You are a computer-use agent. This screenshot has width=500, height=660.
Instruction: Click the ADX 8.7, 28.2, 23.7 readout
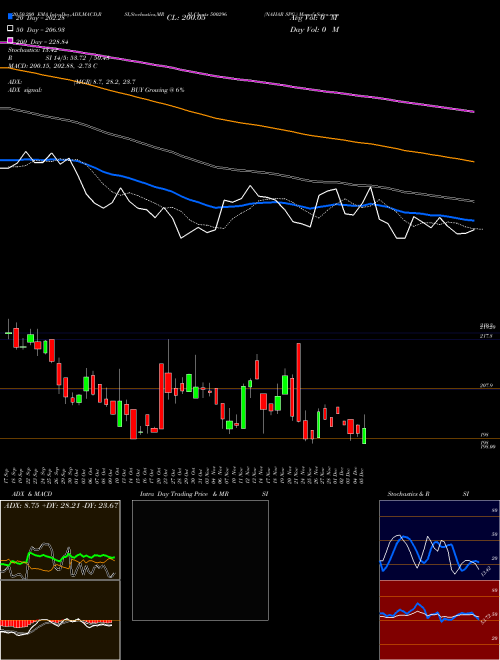pos(105,82)
